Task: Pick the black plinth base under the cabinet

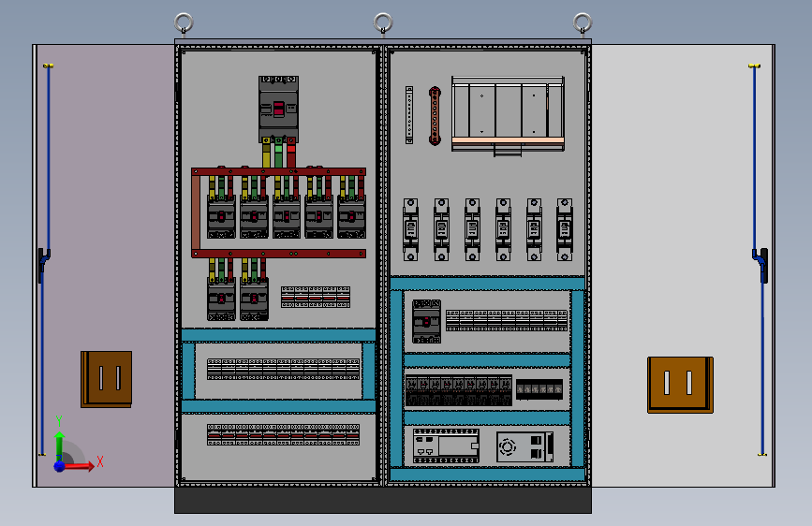Action: click(x=383, y=500)
